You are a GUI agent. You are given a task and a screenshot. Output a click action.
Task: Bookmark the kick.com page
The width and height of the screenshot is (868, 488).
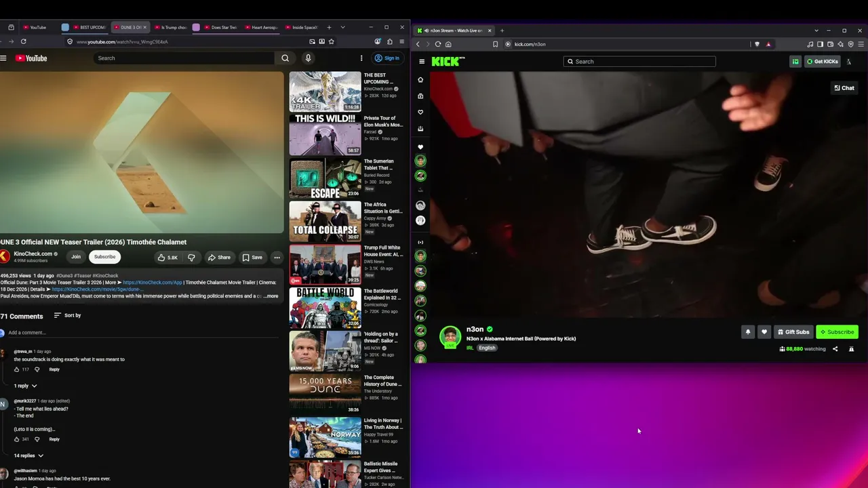[x=496, y=44]
